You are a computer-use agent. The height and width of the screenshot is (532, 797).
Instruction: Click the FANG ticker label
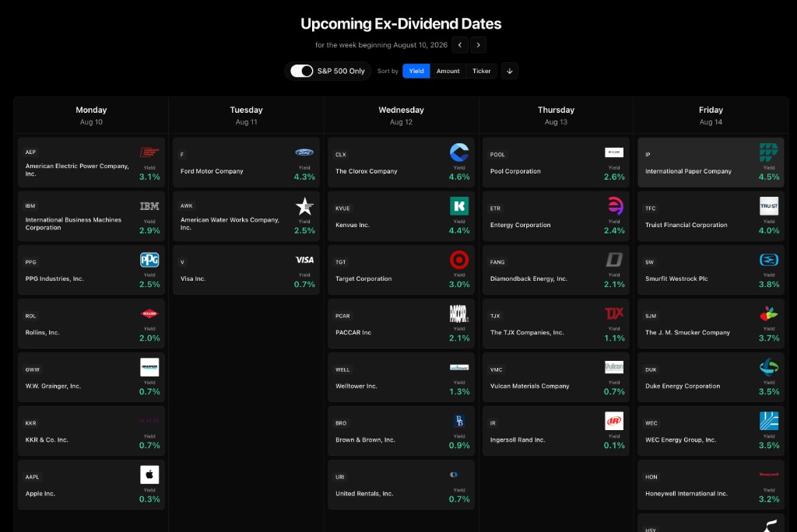click(x=497, y=262)
